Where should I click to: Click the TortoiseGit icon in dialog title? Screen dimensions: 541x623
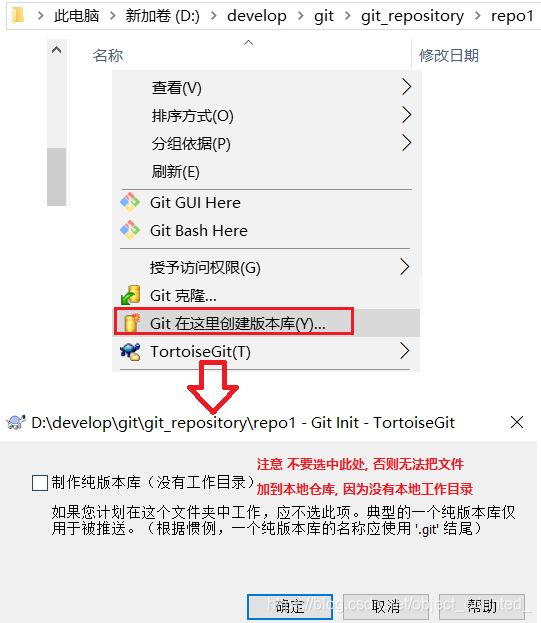click(16, 422)
